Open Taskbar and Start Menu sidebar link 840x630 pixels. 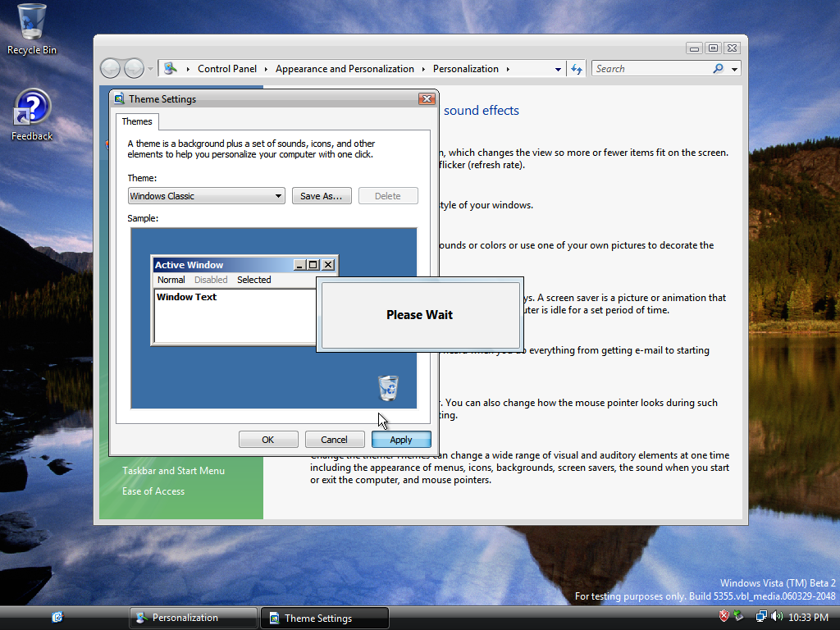[x=173, y=470]
